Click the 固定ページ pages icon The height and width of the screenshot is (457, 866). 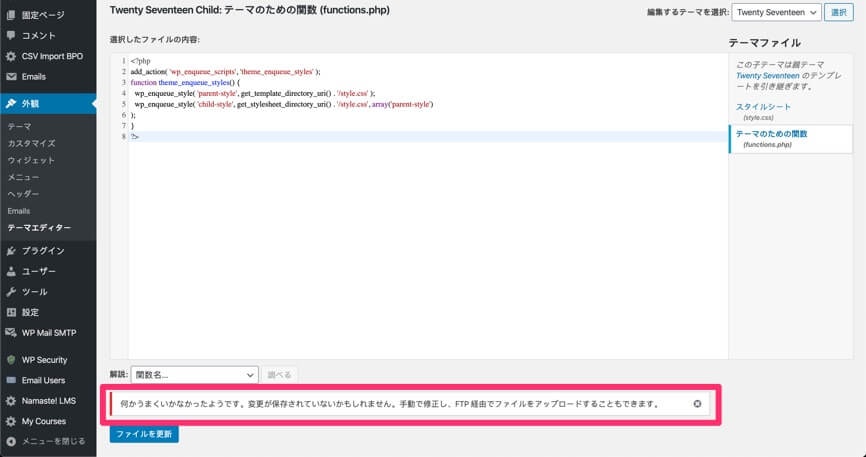[x=11, y=15]
